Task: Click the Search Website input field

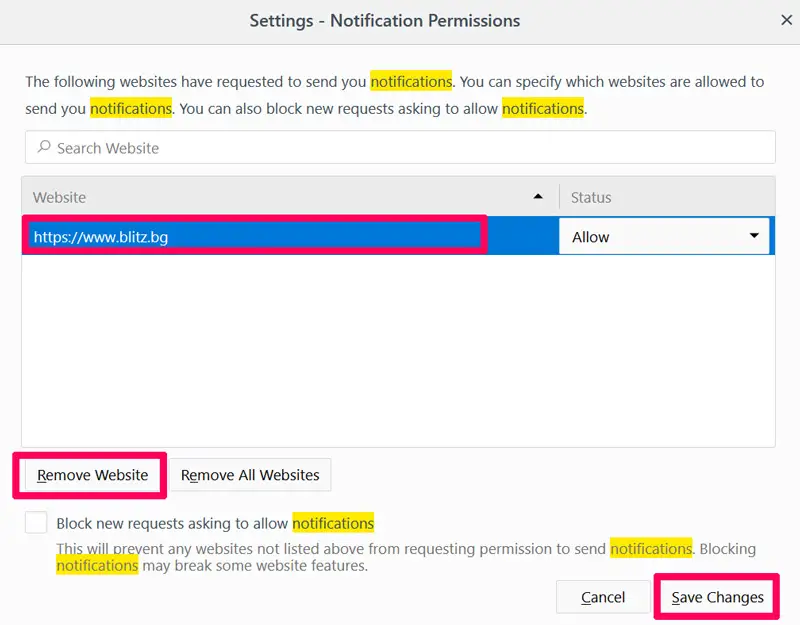Action: tap(400, 147)
